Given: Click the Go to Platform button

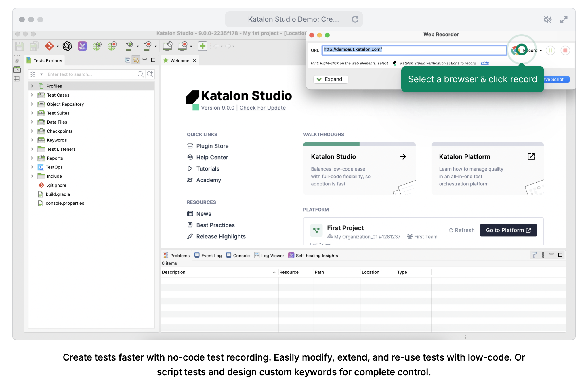Looking at the screenshot, I should (508, 230).
